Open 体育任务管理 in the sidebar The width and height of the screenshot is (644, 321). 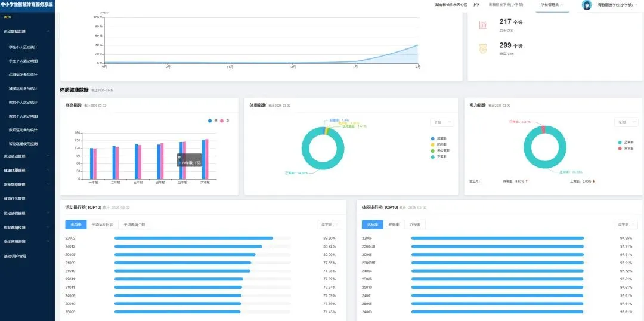(14, 199)
